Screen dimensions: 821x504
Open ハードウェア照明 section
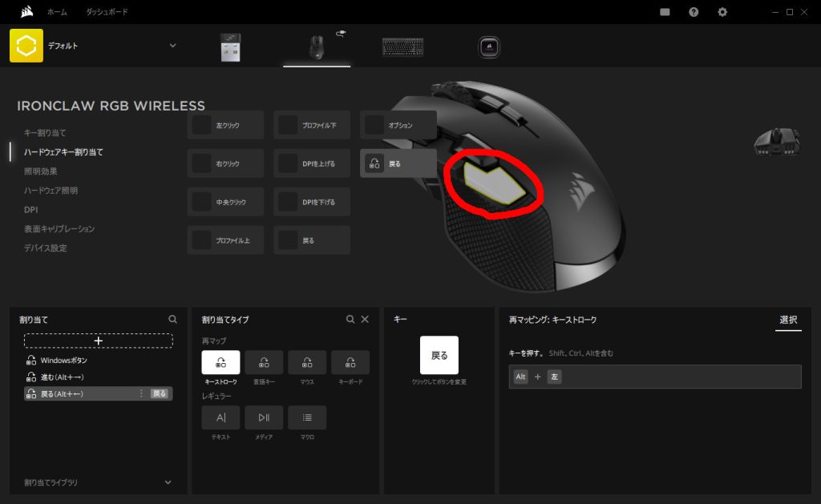51,191
